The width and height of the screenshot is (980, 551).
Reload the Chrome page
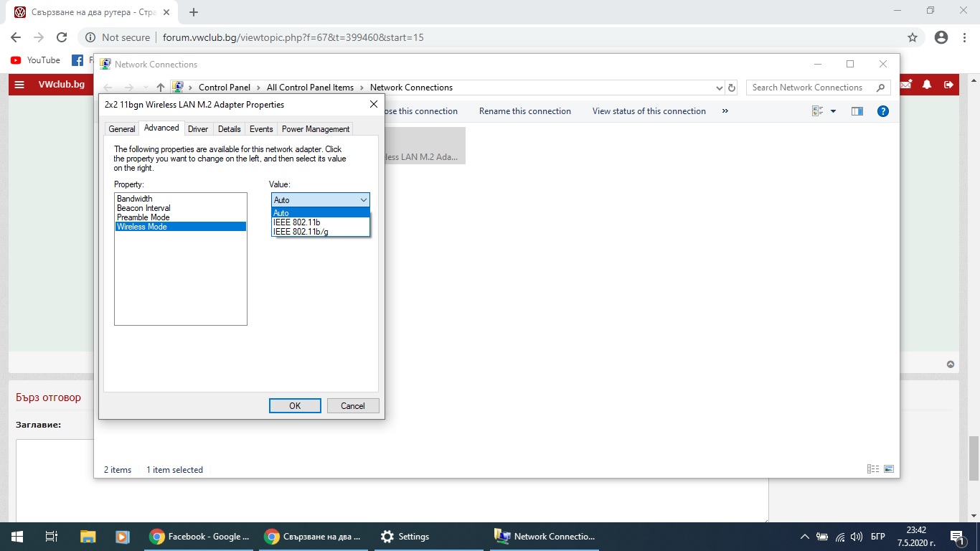click(x=62, y=37)
